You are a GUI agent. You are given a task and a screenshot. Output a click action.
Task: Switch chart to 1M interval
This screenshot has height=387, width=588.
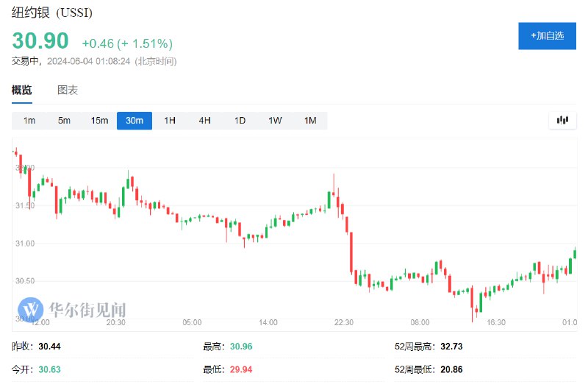[x=310, y=121]
